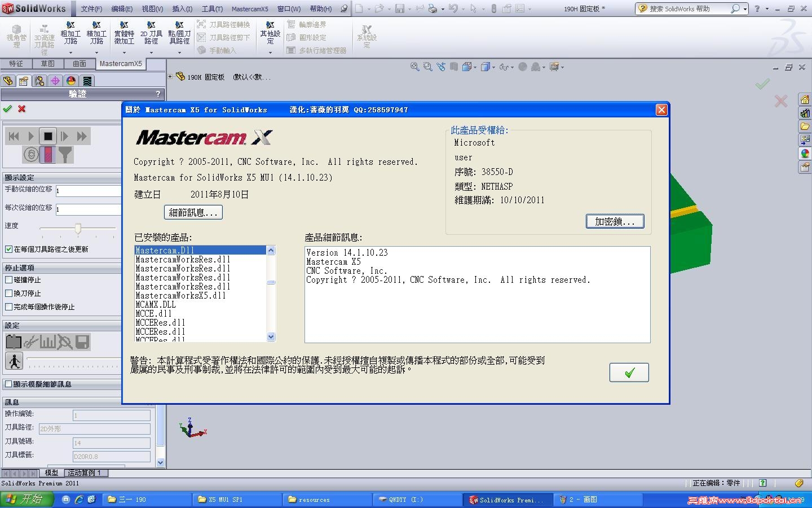The image size is (812, 508).
Task: Open the 插入(I) menu
Action: tap(182, 8)
